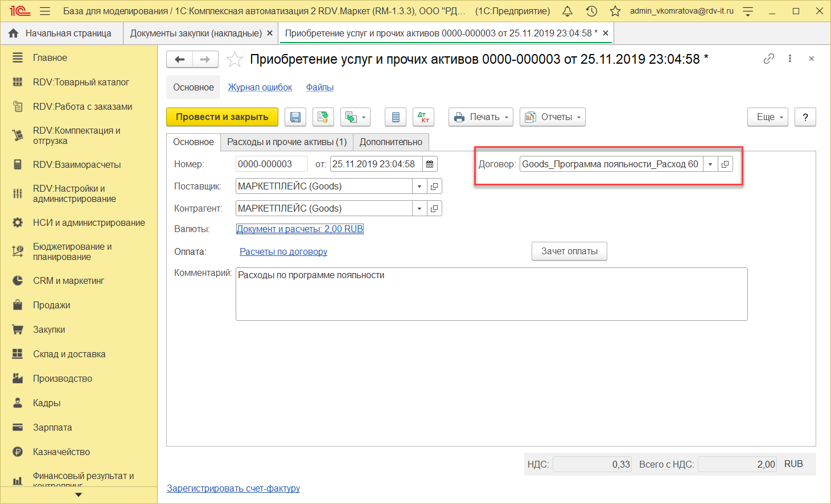Expand the Договор dropdown arrow
This screenshot has height=504, width=831.
click(710, 164)
